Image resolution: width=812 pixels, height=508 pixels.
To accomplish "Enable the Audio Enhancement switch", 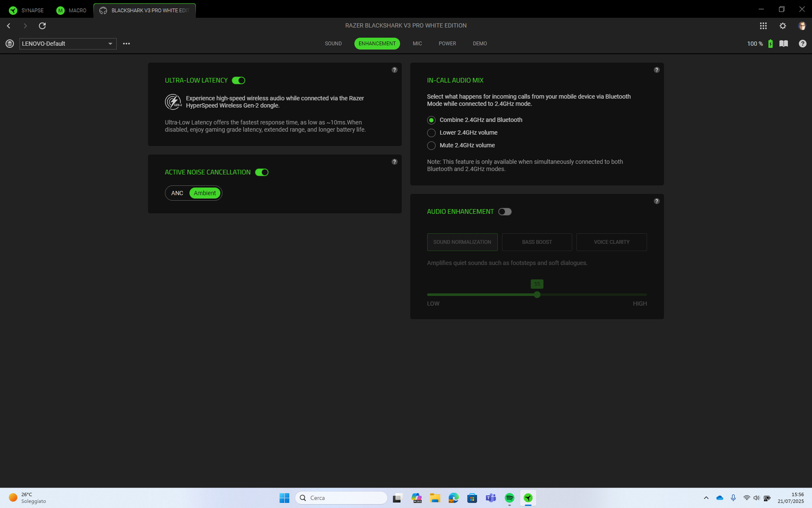I will tap(504, 212).
